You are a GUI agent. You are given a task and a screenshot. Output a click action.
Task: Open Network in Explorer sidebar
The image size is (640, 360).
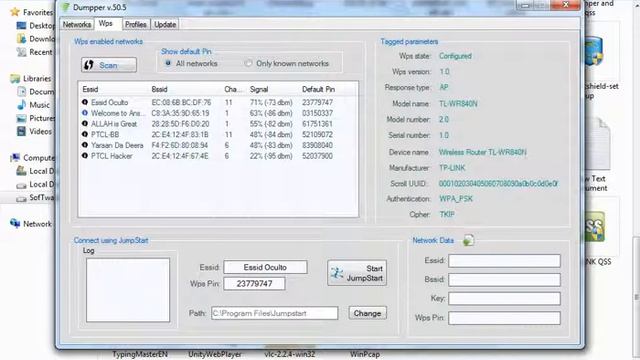coord(38,224)
